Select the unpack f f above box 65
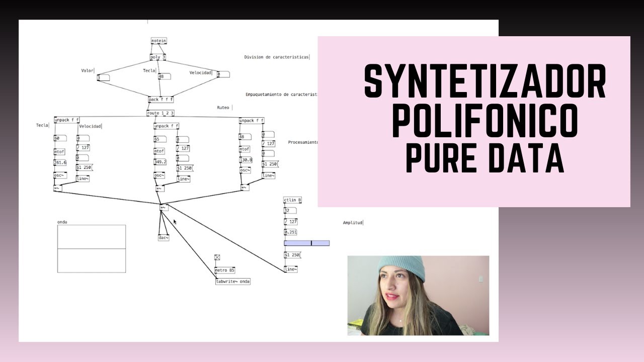 167,126
